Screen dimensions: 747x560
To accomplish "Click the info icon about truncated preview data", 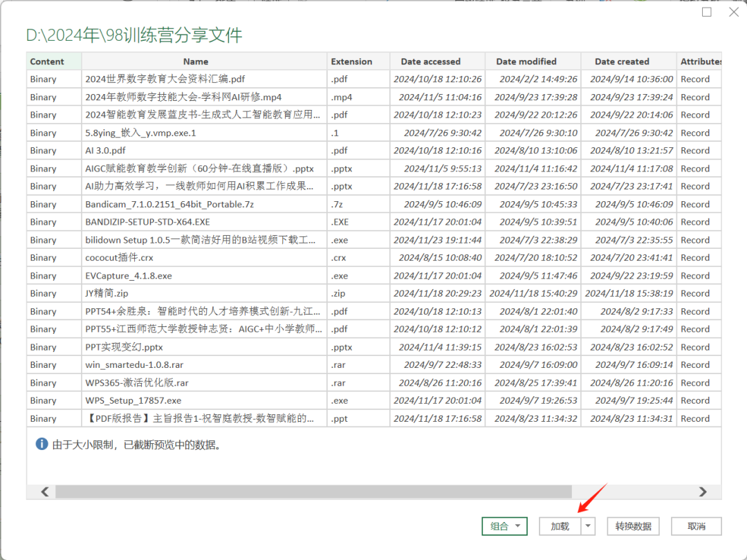I will click(x=41, y=443).
